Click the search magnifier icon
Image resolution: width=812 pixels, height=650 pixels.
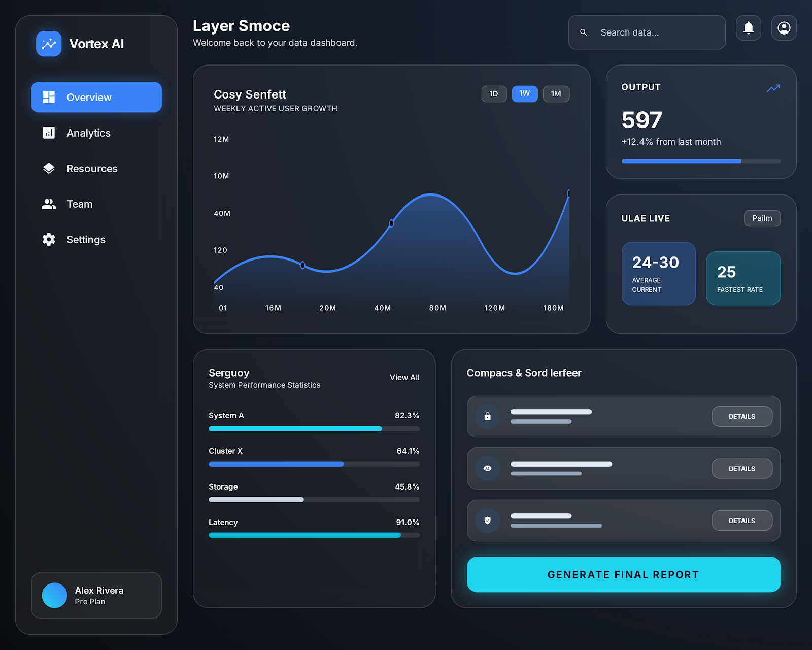pyautogui.click(x=583, y=32)
